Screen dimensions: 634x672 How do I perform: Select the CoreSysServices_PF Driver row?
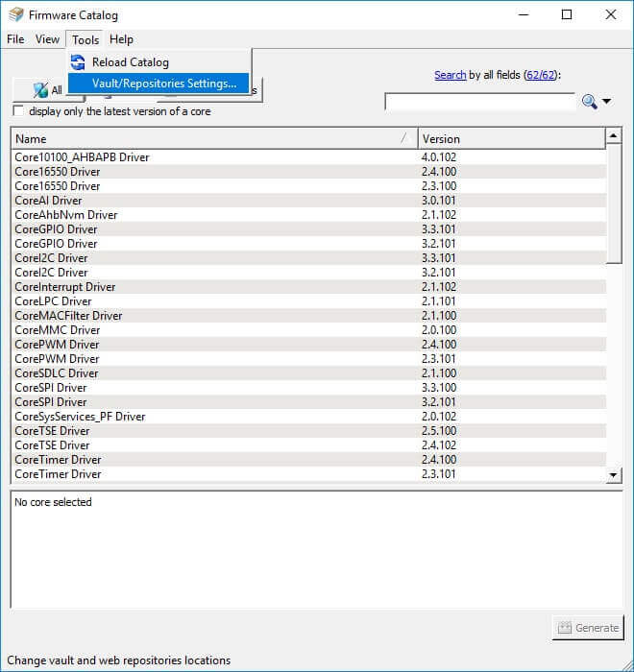(x=80, y=417)
